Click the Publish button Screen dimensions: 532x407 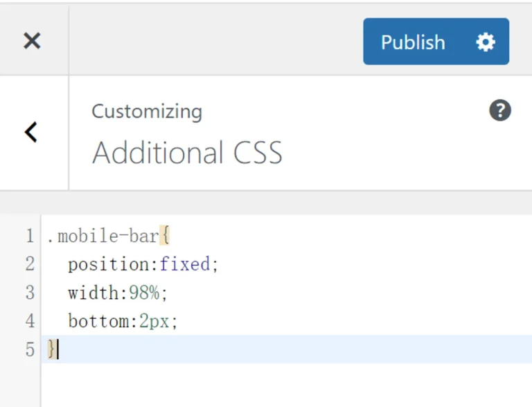tap(413, 42)
